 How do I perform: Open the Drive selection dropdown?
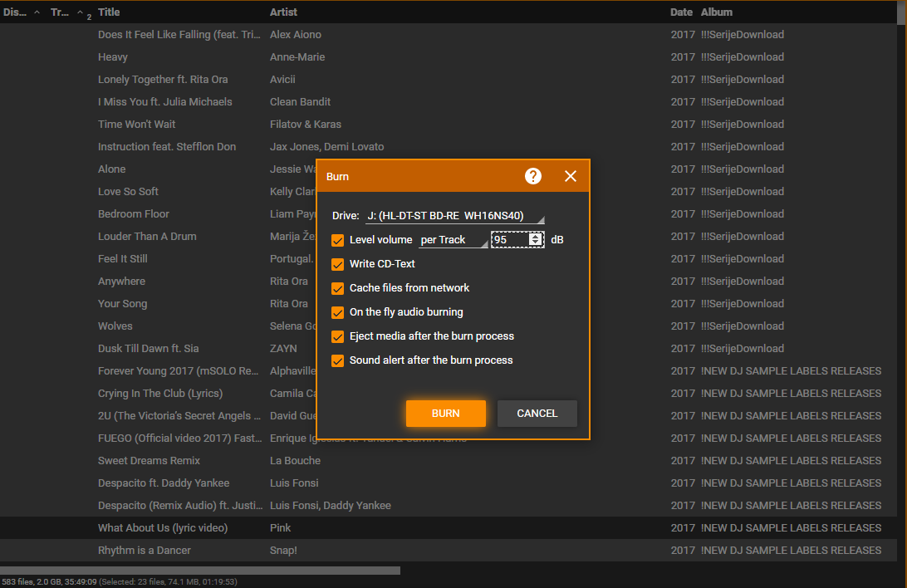tap(455, 216)
